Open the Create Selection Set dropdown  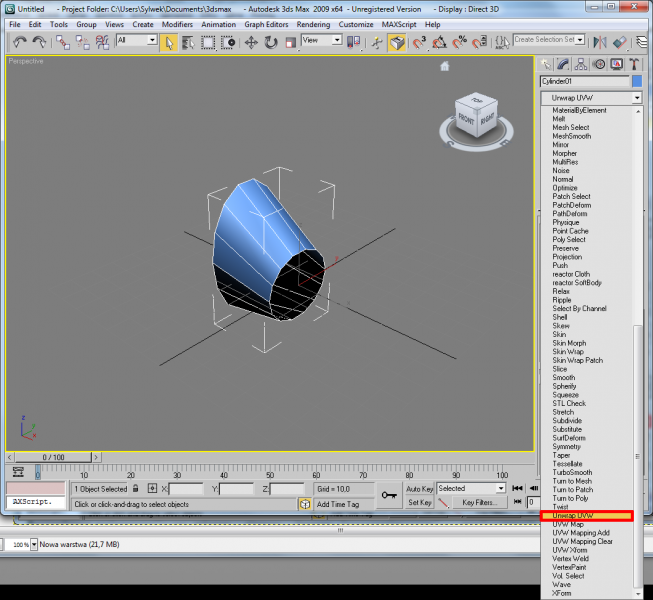pos(581,40)
